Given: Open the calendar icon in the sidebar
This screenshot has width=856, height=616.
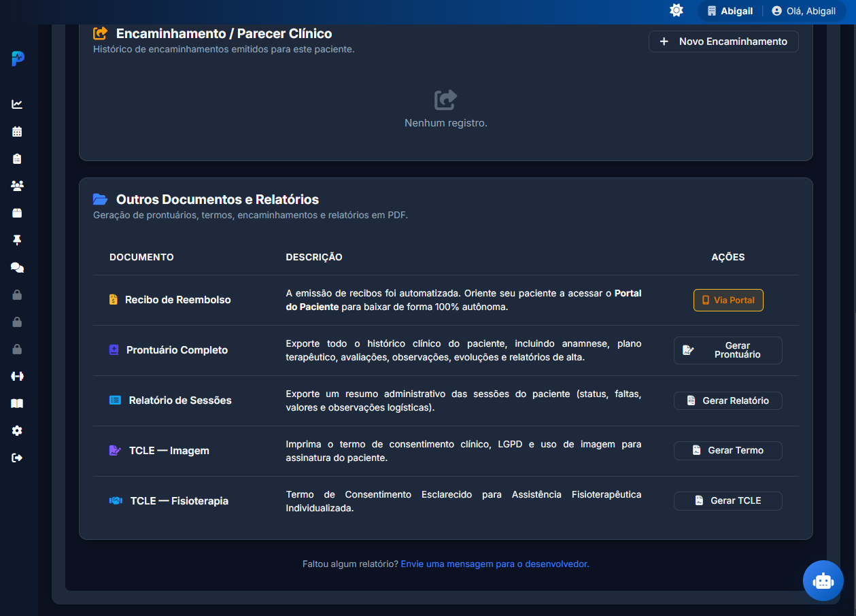Looking at the screenshot, I should click(17, 131).
